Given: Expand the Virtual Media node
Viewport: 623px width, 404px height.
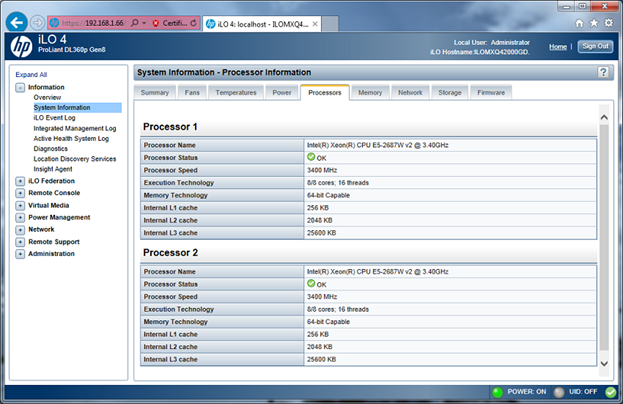Looking at the screenshot, I should point(20,205).
